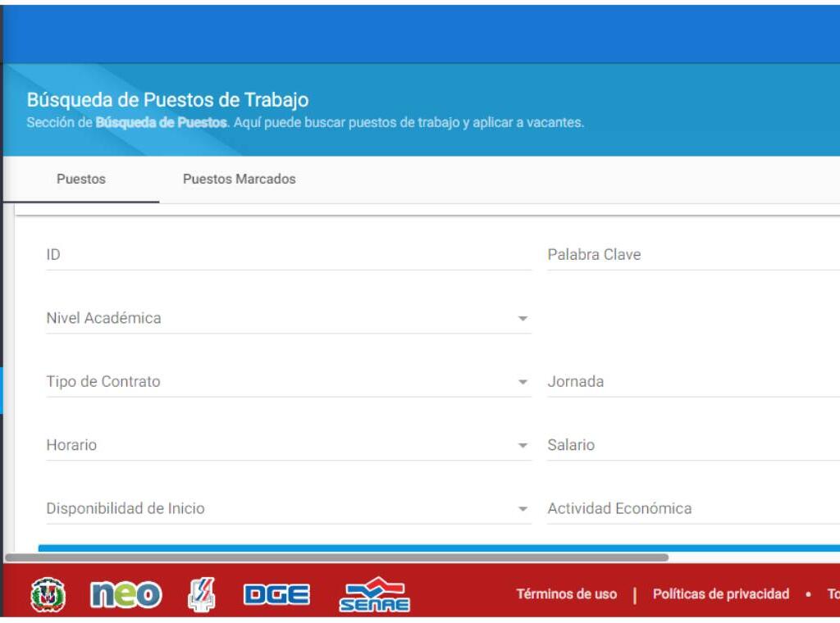Open the Jornada dropdown field
This screenshot has width=840, height=623.
coord(693,382)
